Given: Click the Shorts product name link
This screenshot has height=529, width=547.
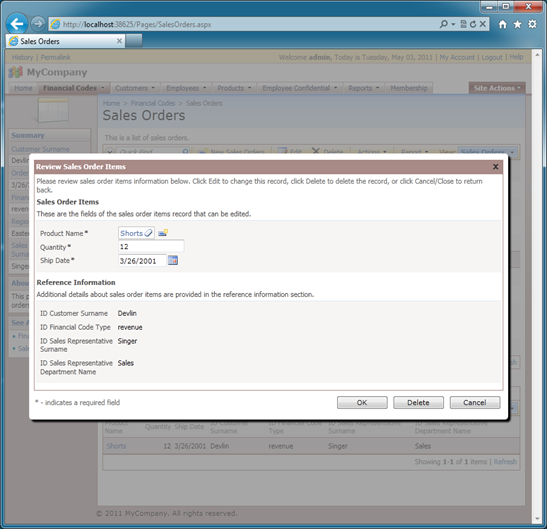Looking at the screenshot, I should tap(131, 233).
